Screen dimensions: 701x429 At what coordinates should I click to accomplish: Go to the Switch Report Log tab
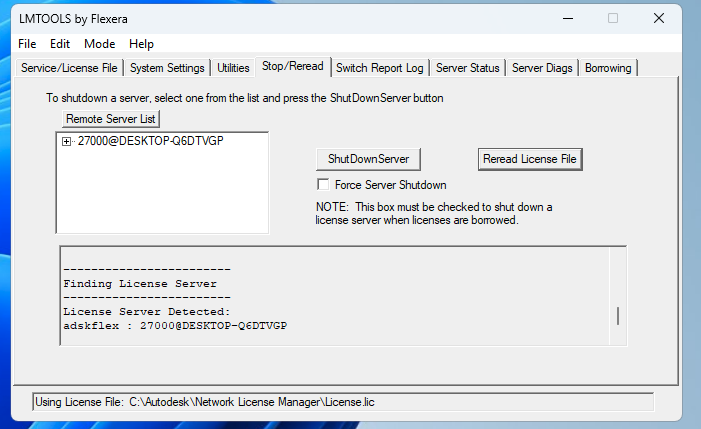(380, 68)
